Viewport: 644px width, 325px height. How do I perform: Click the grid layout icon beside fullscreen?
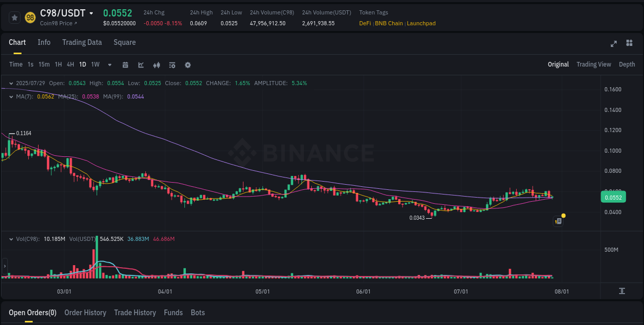click(629, 44)
